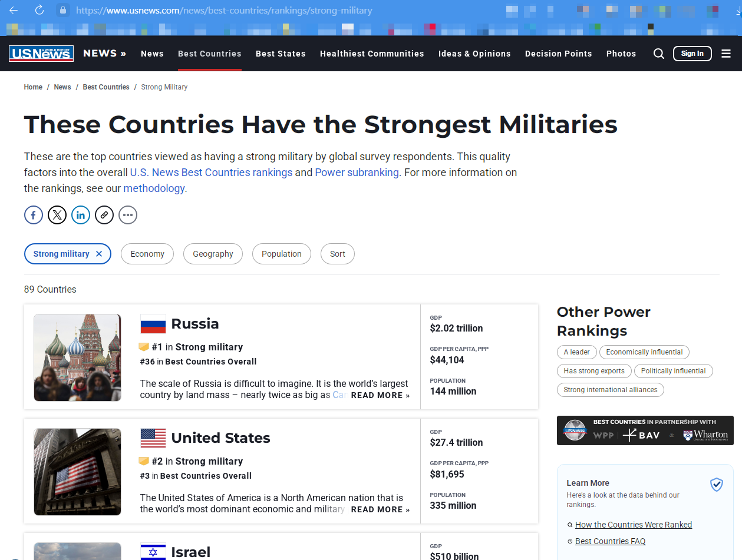Viewport: 742px width, 560px height.
Task: Click the Sign In button
Action: pos(692,54)
